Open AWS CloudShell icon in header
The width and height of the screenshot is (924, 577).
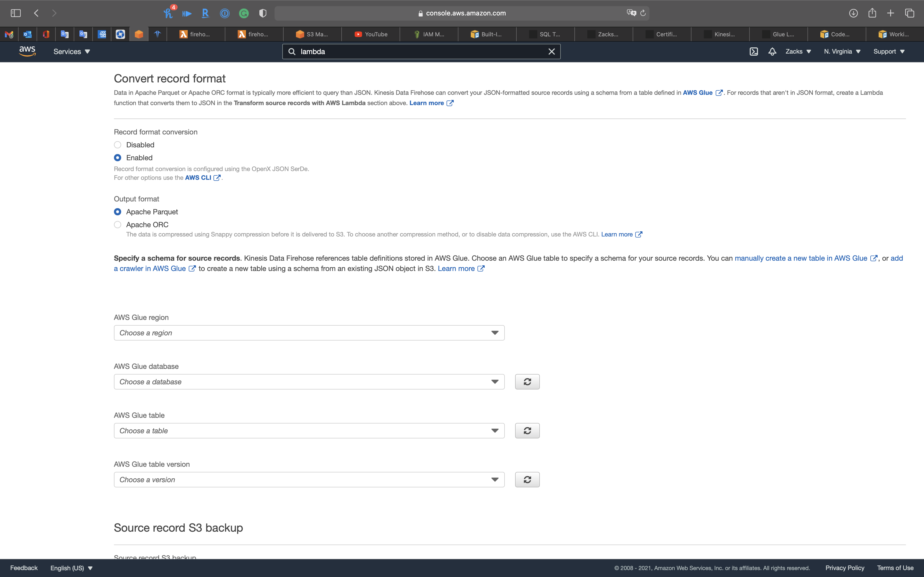click(x=753, y=52)
